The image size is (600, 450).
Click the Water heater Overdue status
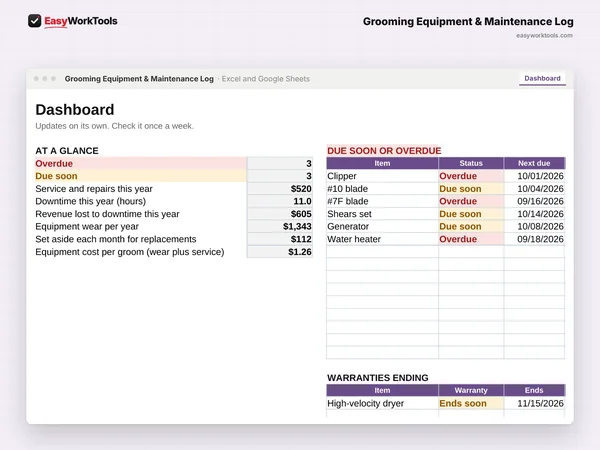471,239
